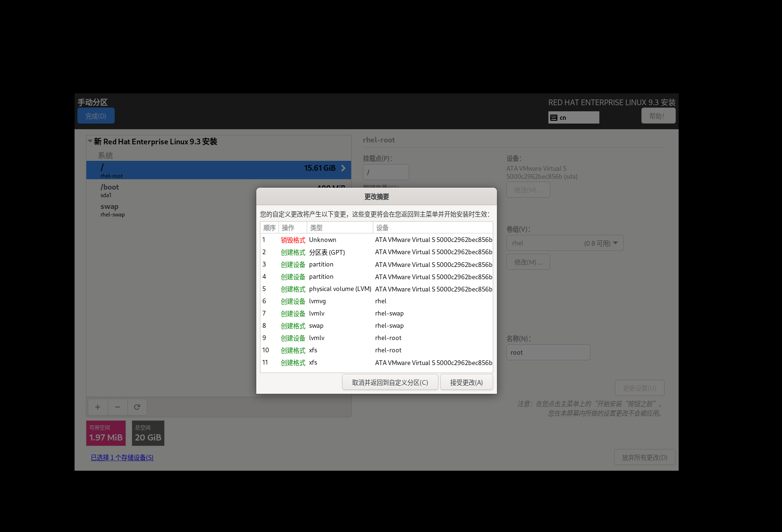Click the 挂载点 input showing /

click(386, 172)
